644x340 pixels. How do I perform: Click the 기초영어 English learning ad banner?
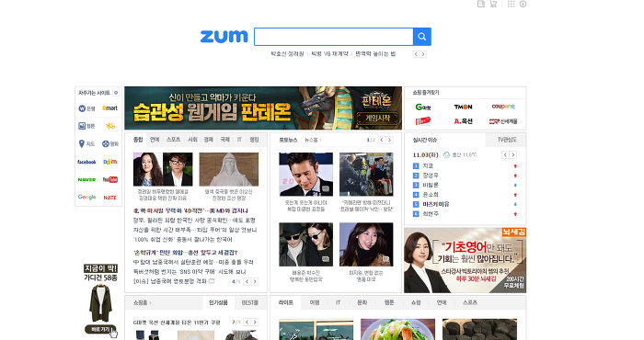coord(465,260)
